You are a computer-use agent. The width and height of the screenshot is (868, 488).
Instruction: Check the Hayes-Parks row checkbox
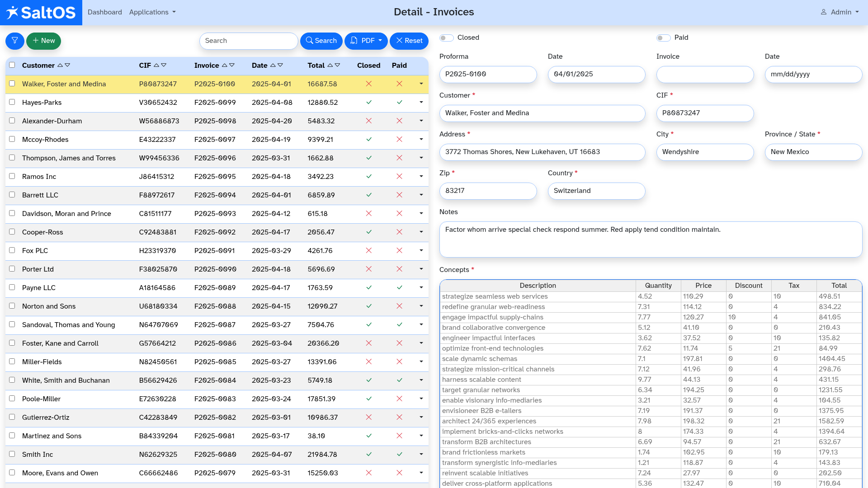12,102
